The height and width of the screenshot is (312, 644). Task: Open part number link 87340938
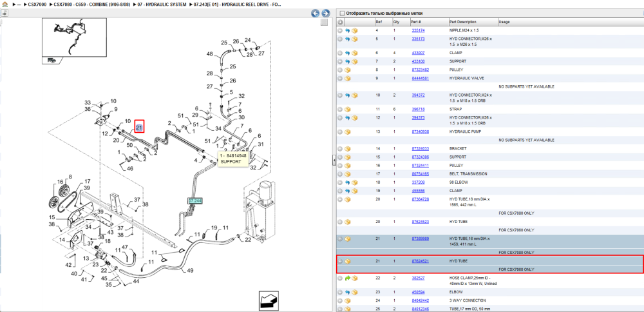tap(420, 132)
